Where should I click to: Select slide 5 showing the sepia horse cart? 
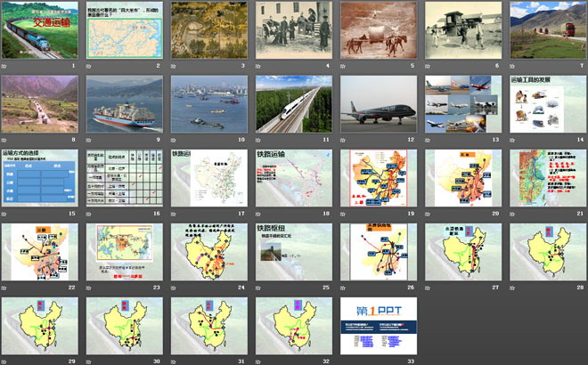379,30
